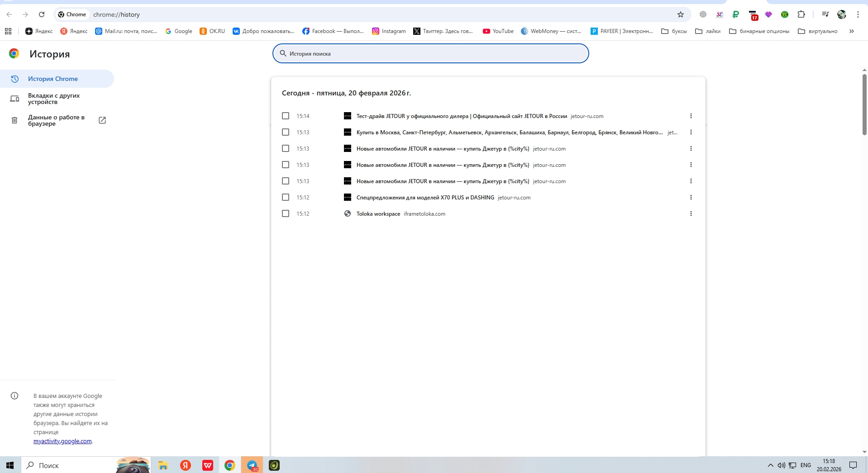868x473 pixels.
Task: Open the 'Toloka workspace' history entry
Action: [x=378, y=214]
